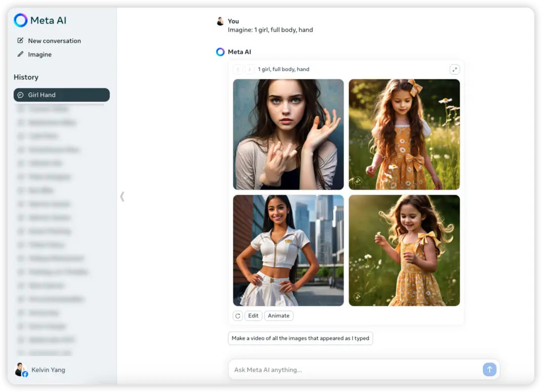Click the Edit button below the images
The height and width of the screenshot is (392, 542).
[253, 315]
